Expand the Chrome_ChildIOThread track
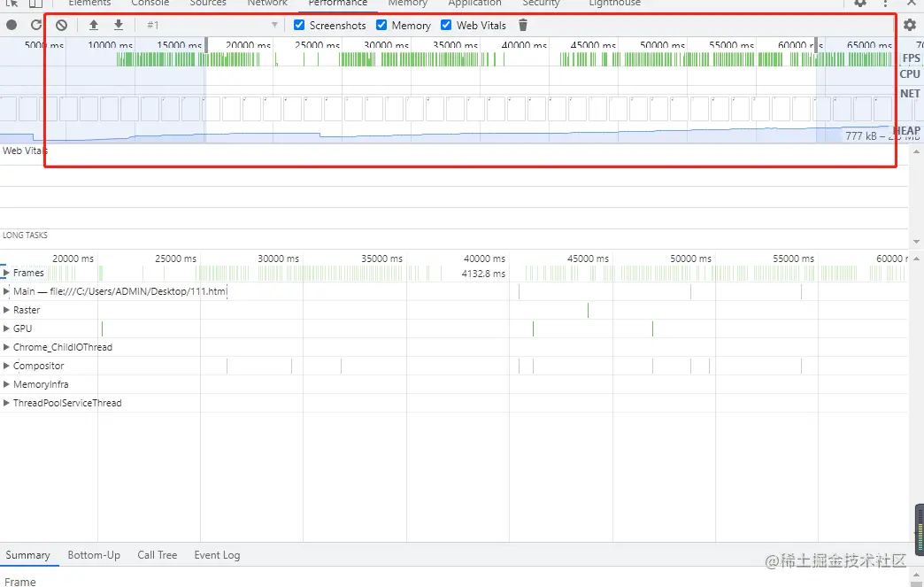Viewport: 924px width, 587px height. point(6,347)
